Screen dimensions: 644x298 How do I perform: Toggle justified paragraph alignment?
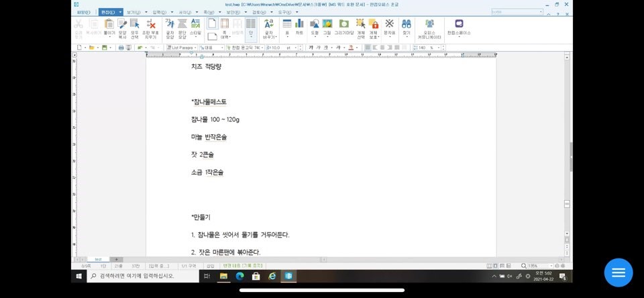point(368,48)
